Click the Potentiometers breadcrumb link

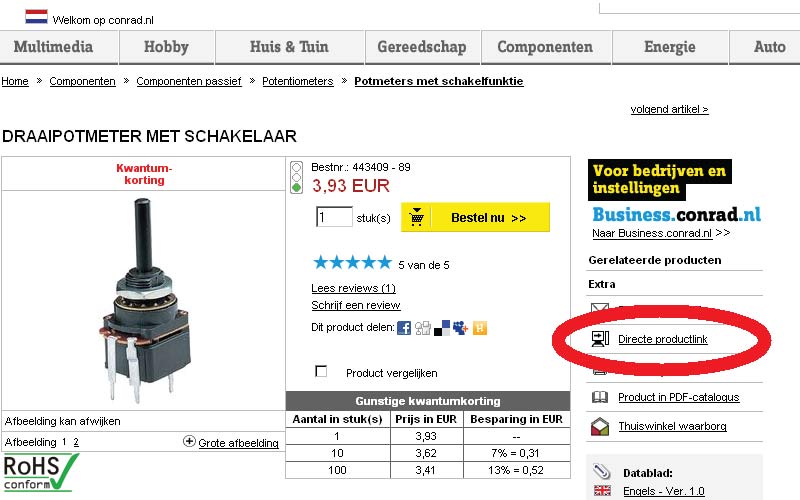(297, 81)
